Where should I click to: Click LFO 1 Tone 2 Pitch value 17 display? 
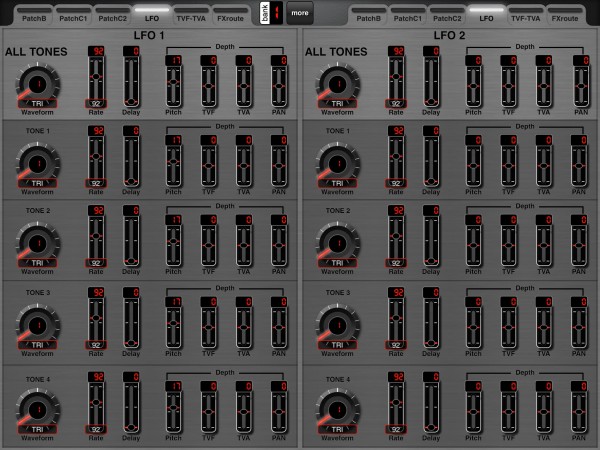[173, 220]
